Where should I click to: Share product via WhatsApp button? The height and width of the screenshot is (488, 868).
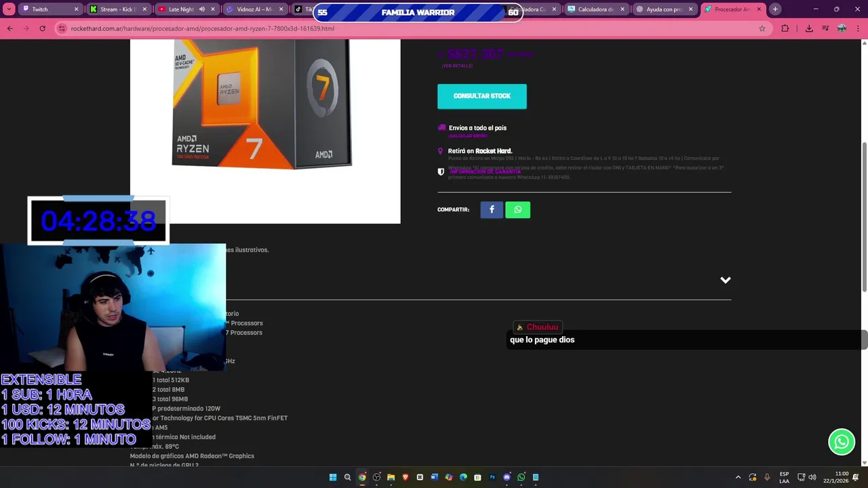pyautogui.click(x=518, y=209)
